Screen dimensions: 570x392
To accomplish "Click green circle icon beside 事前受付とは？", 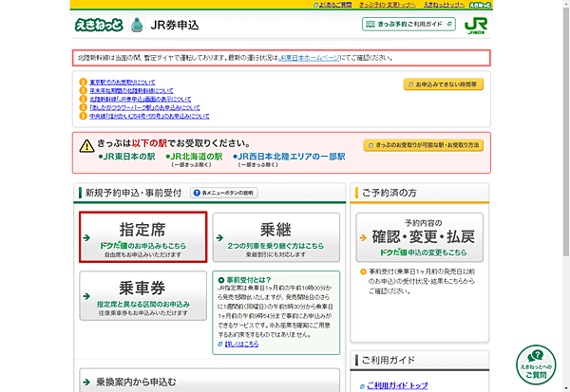I will click(x=221, y=280).
